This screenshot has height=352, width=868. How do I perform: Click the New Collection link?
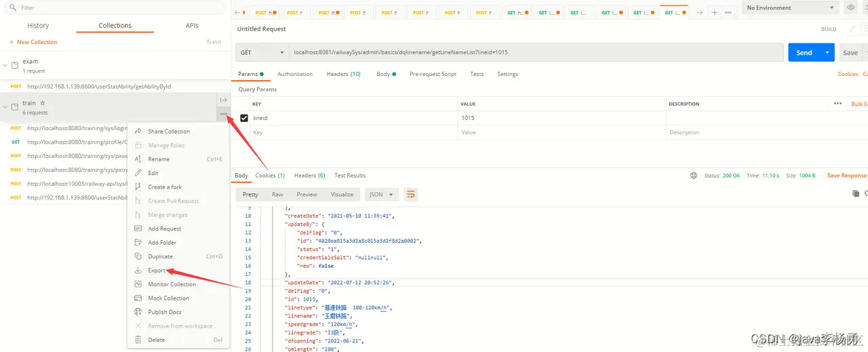point(33,42)
